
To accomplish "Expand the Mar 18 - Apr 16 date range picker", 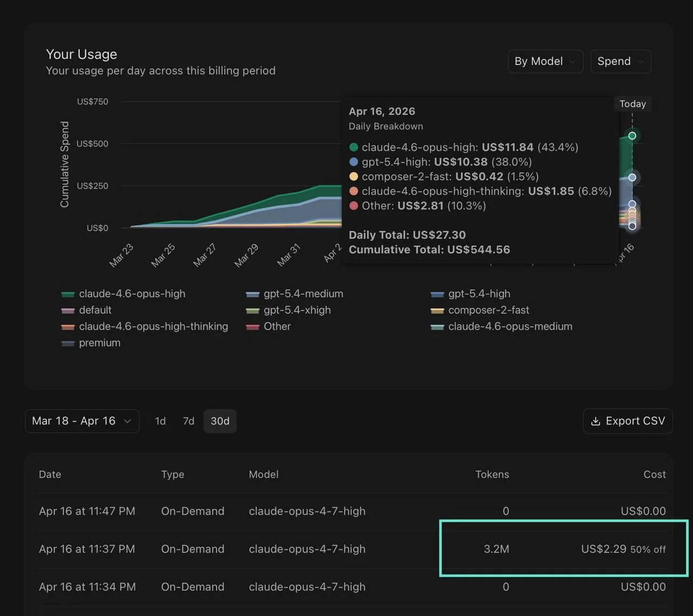I will [x=82, y=421].
